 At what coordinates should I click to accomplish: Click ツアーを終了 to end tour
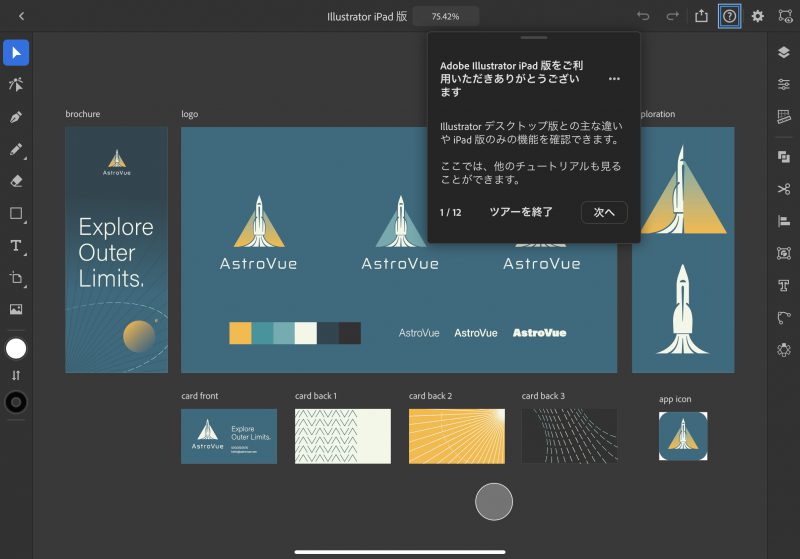pyautogui.click(x=521, y=212)
